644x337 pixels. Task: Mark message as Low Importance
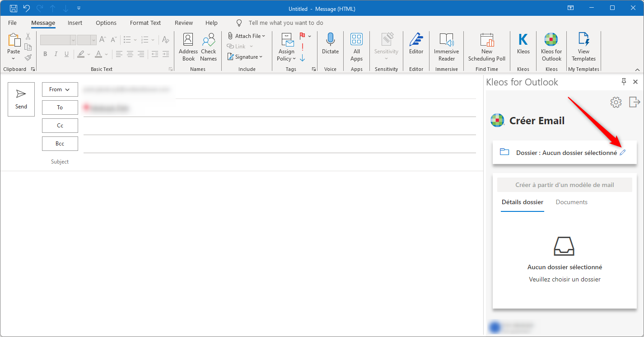coord(302,58)
